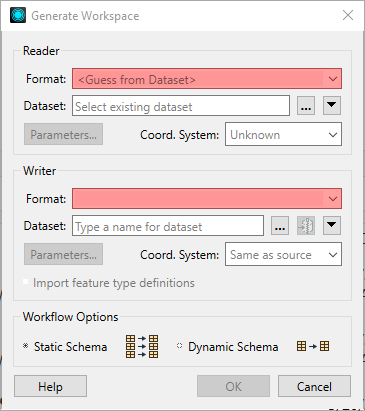Open Reader dataset black arrow options menu
365x411 pixels.
tap(332, 106)
